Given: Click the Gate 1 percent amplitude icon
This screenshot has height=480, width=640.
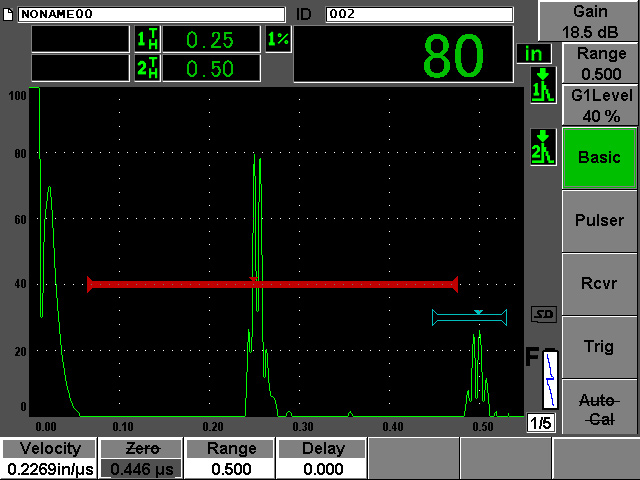Looking at the screenshot, I should (277, 39).
